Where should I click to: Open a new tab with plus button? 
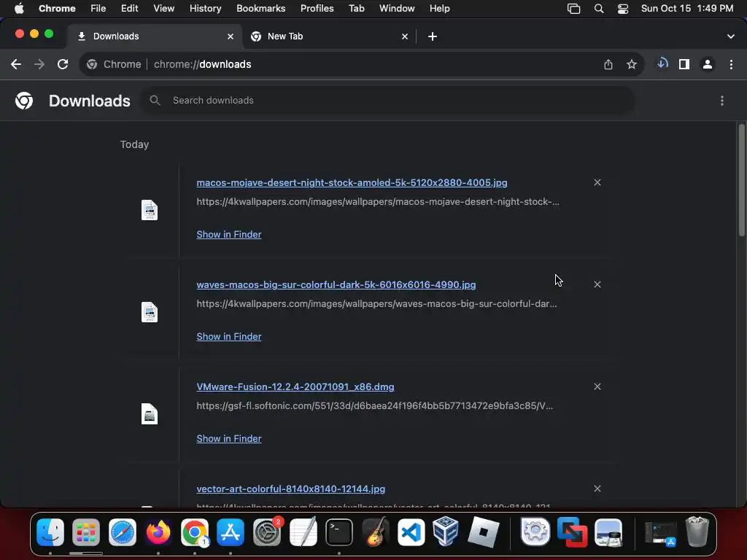(x=433, y=36)
